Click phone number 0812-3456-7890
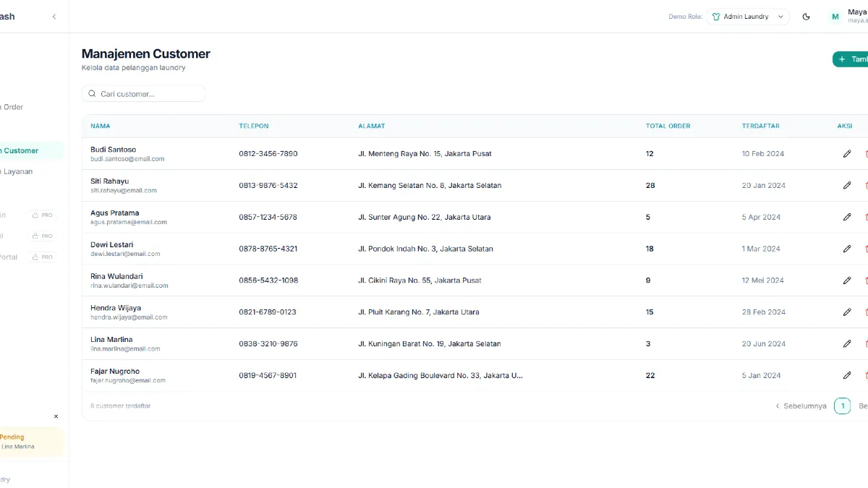868x488 pixels. pos(268,154)
